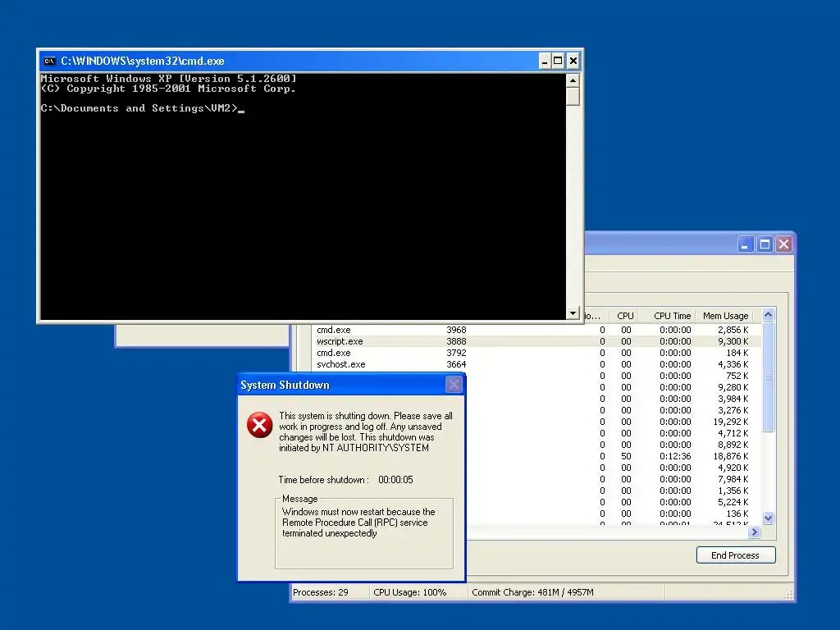Select cmd.exe process with PID 3968
Image resolution: width=840 pixels, height=630 pixels.
[536, 330]
